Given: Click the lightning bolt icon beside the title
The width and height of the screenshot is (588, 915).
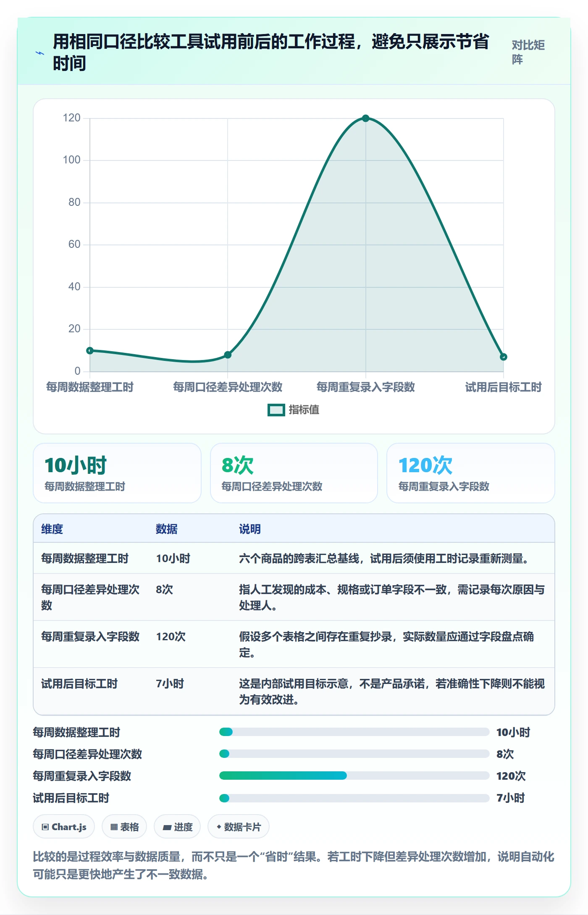Looking at the screenshot, I should (40, 53).
